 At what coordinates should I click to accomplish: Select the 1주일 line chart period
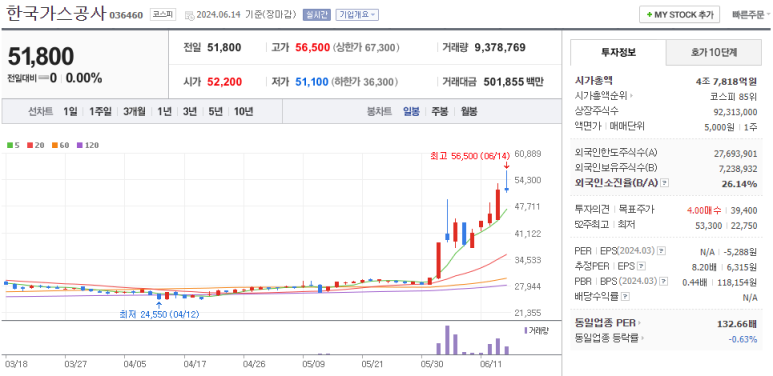coord(101,112)
